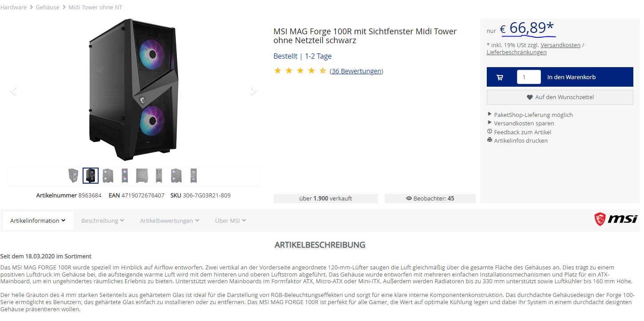Viewport: 644px width, 321px height.
Task: Open the 36 Bewertungen reviews link
Action: tap(356, 71)
